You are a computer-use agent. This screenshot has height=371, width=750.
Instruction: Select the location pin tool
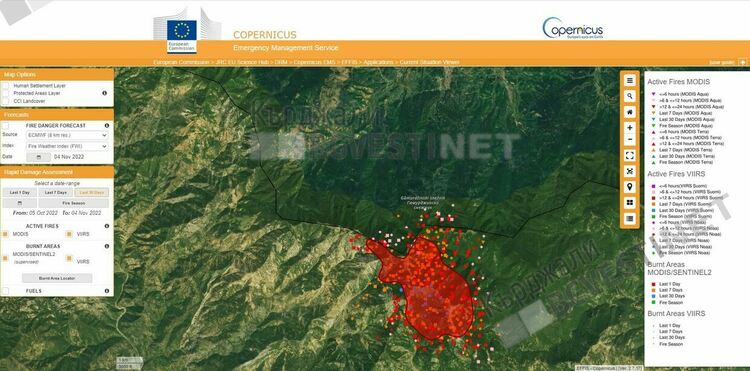pyautogui.click(x=629, y=187)
